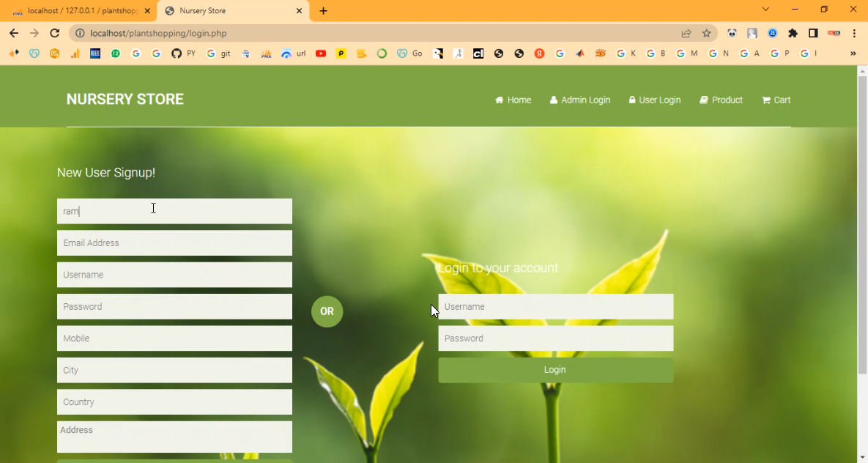Click the MATLAB bookmark icon
The width and height of the screenshot is (868, 463).
[580, 53]
